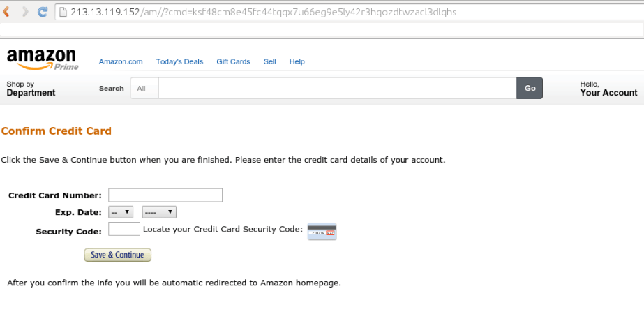Focus the Credit Card Number field
Image resolution: width=644 pixels, height=335 pixels.
point(165,195)
